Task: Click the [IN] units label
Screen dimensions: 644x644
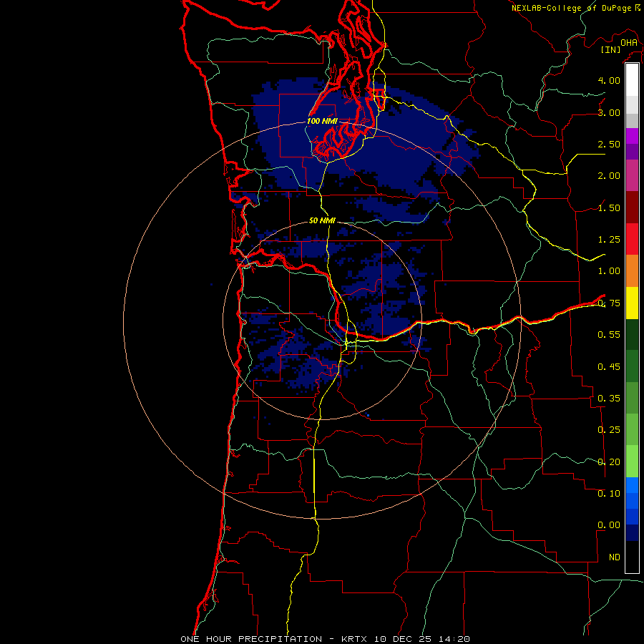Action: [x=611, y=49]
